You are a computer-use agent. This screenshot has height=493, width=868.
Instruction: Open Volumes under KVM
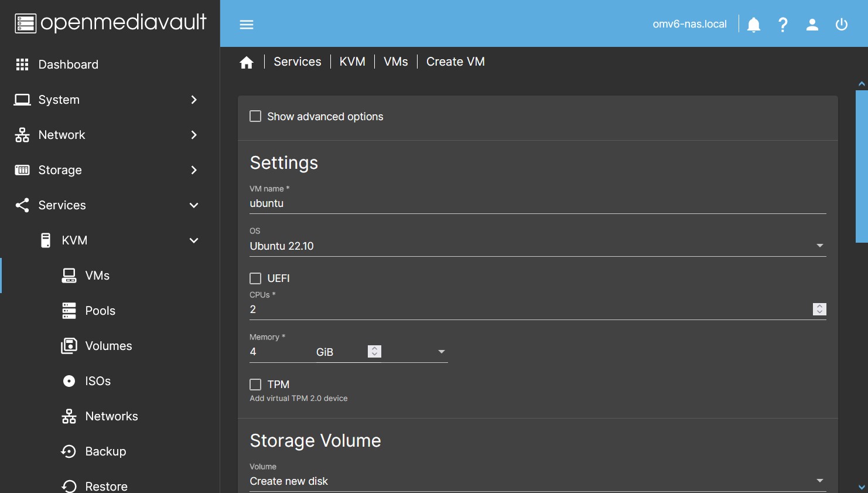(x=108, y=346)
